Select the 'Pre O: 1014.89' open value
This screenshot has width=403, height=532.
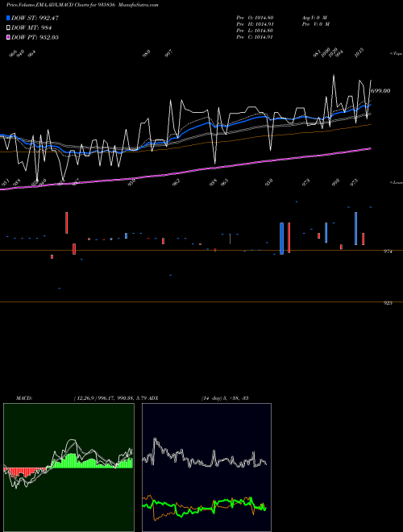coord(255,18)
